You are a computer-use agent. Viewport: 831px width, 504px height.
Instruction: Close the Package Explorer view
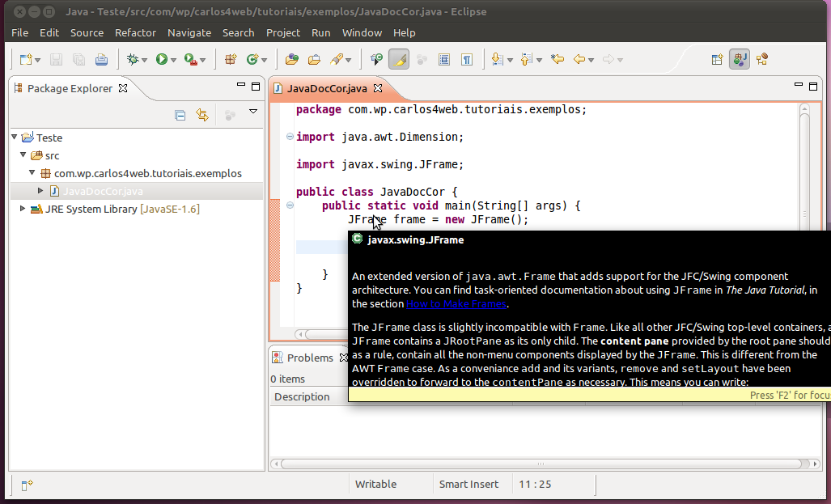(x=123, y=88)
